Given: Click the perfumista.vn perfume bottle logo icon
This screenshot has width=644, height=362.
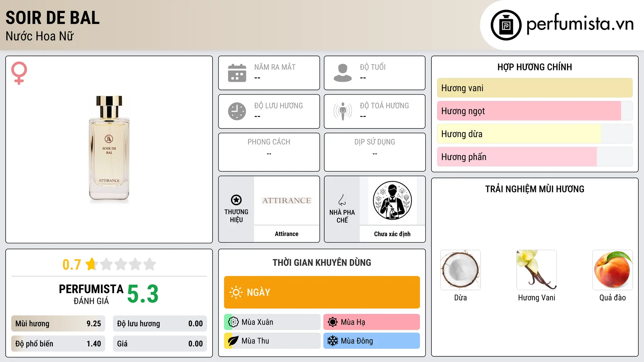Looking at the screenshot, I should click(506, 25).
